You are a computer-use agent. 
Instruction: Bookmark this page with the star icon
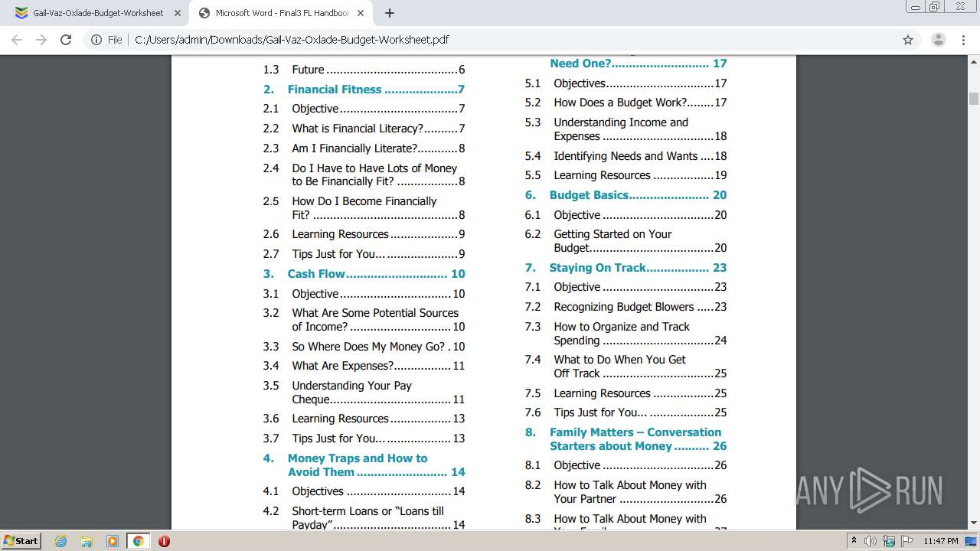tap(908, 40)
